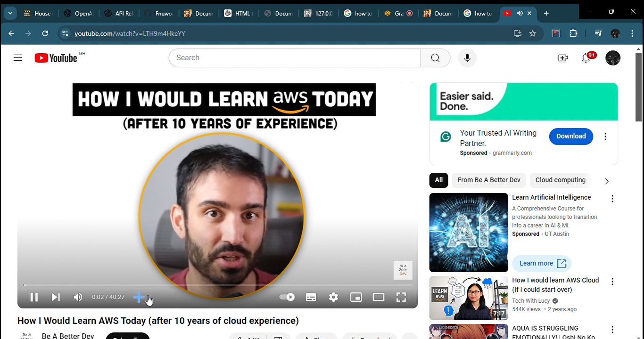644x339 pixels.
Task: Switch to the HTML tab
Action: pos(239,13)
